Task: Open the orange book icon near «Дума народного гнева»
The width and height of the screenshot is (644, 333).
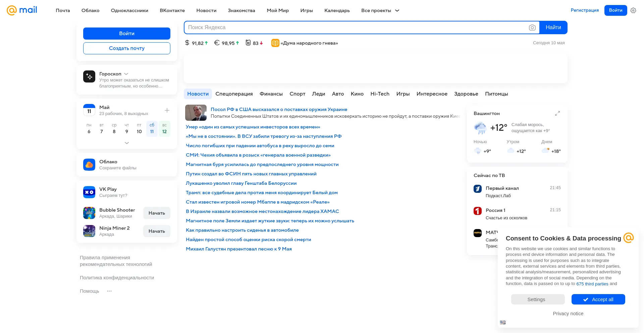Action: coord(275,43)
